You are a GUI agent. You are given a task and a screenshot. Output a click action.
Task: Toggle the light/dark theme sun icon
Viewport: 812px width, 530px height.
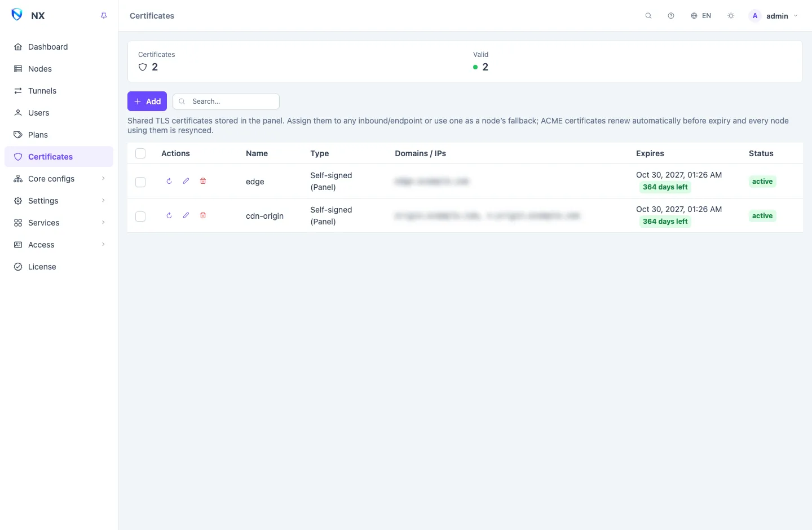(731, 16)
